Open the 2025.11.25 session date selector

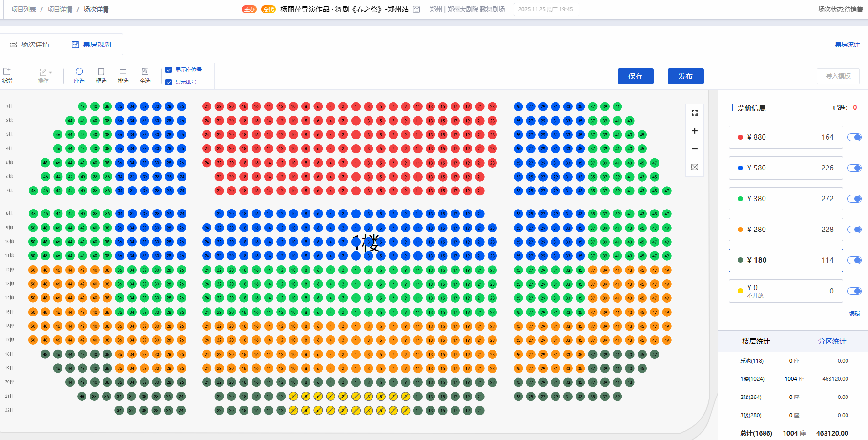(546, 9)
